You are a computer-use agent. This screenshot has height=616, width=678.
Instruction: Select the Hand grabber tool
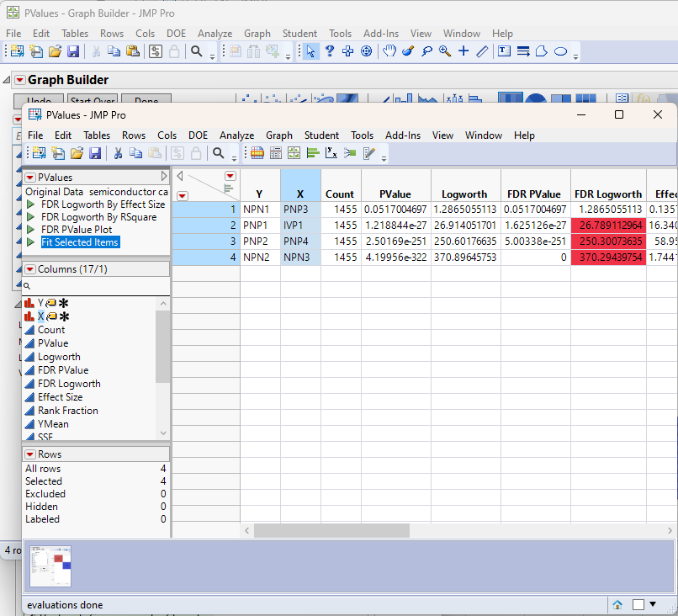[x=389, y=51]
